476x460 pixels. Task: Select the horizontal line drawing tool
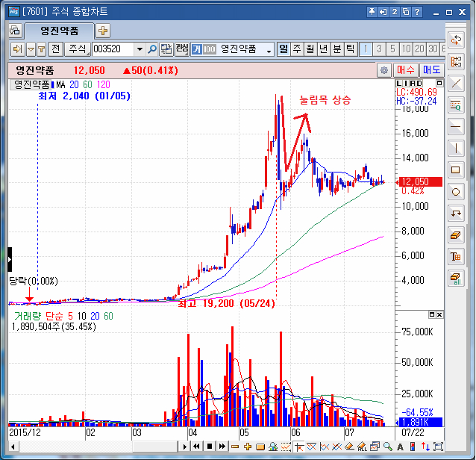[x=456, y=125]
